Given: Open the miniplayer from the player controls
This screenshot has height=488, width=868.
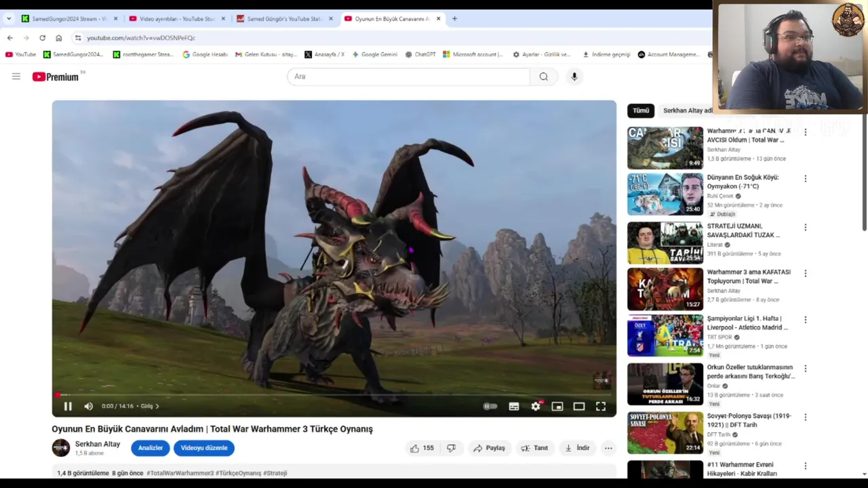Looking at the screenshot, I should pyautogui.click(x=557, y=406).
